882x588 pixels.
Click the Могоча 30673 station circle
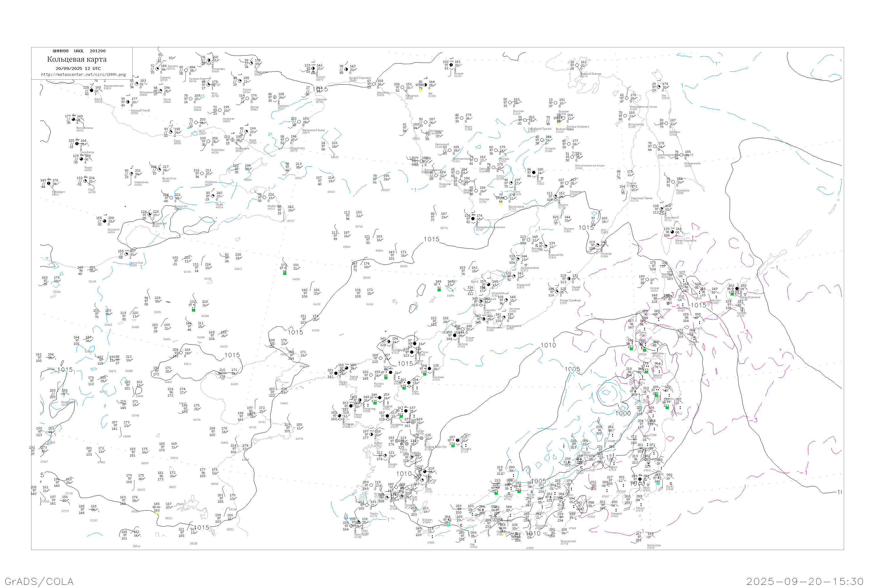313,69
